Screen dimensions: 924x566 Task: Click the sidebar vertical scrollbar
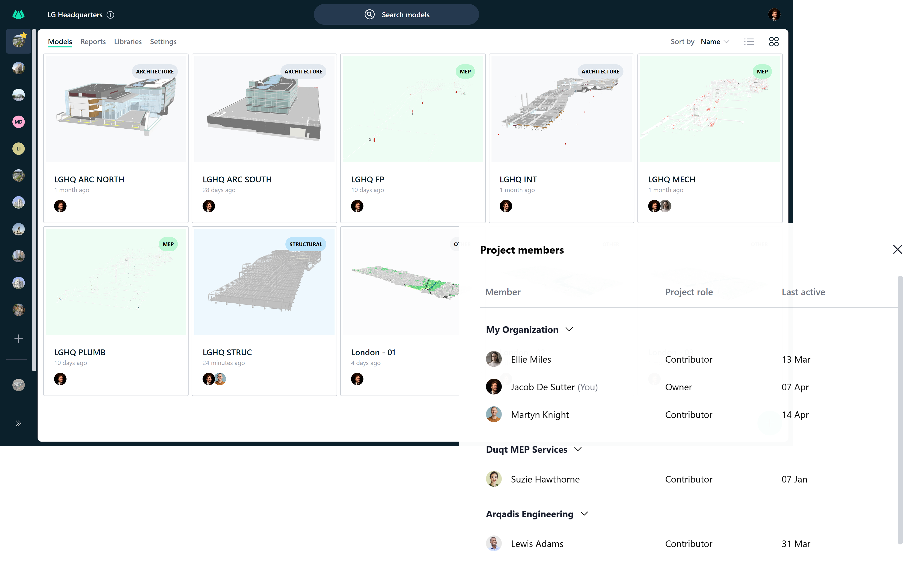[34, 200]
